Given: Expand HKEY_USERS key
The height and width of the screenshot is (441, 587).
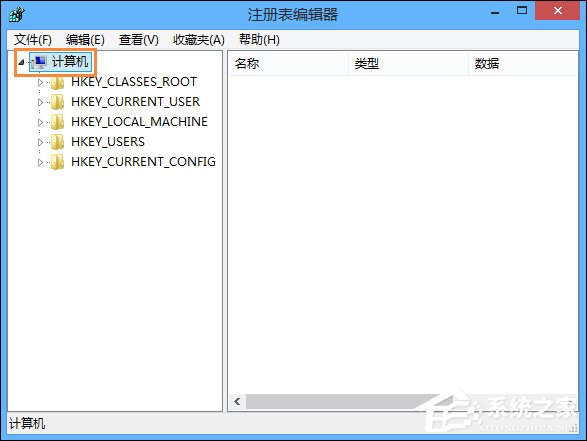Looking at the screenshot, I should coord(40,142).
